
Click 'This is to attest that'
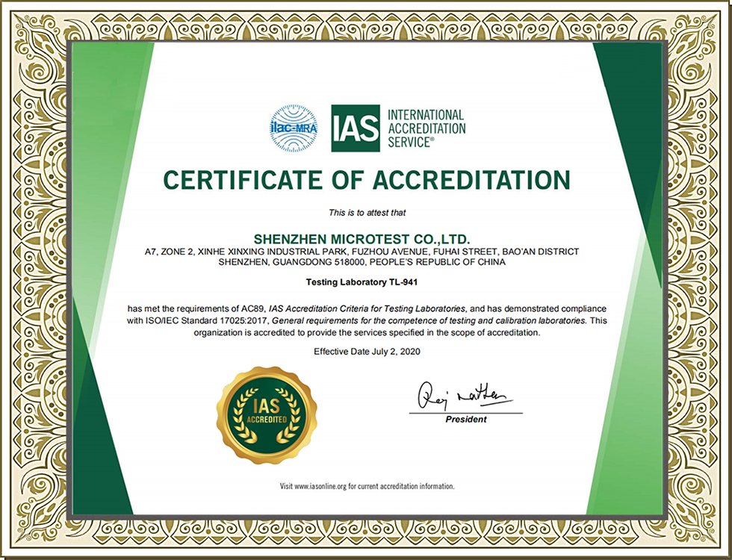pyautogui.click(x=367, y=213)
